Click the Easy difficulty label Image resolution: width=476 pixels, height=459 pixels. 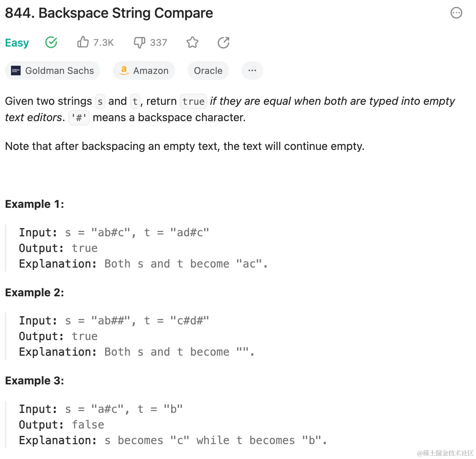click(17, 43)
